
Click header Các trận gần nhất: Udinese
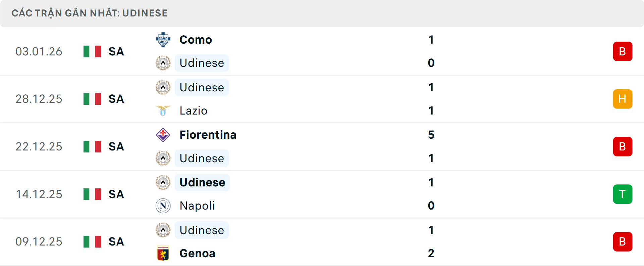coord(90,13)
